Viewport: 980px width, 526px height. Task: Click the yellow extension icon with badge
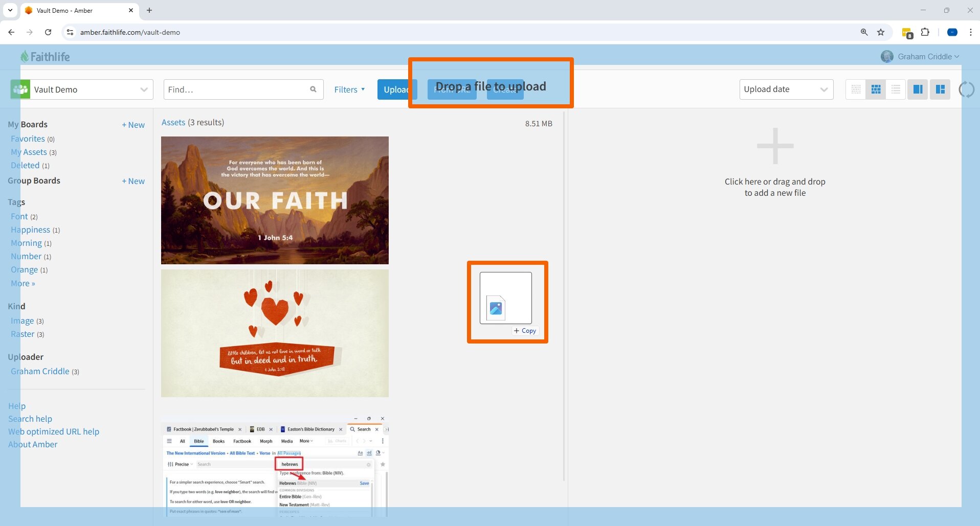click(x=907, y=33)
